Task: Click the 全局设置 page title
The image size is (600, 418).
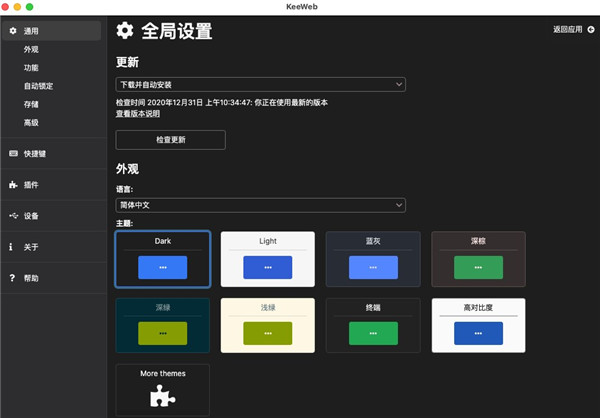Action: (x=177, y=31)
